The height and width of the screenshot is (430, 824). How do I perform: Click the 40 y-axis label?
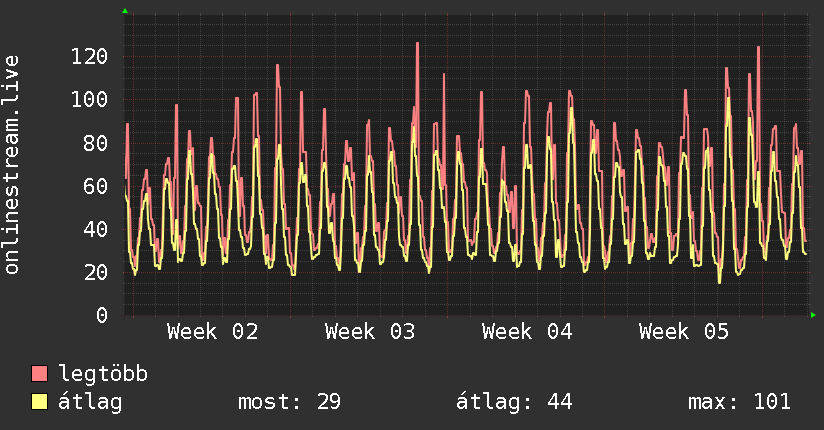click(x=96, y=229)
